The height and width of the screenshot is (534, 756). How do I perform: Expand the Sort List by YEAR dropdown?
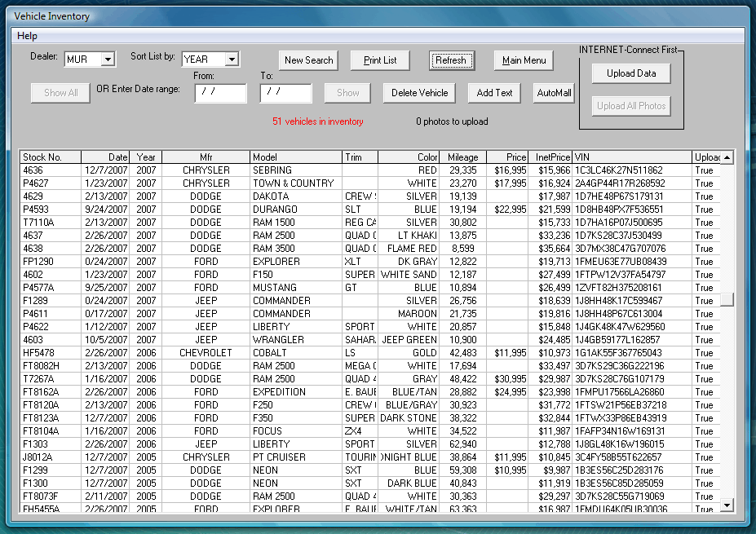(232, 60)
